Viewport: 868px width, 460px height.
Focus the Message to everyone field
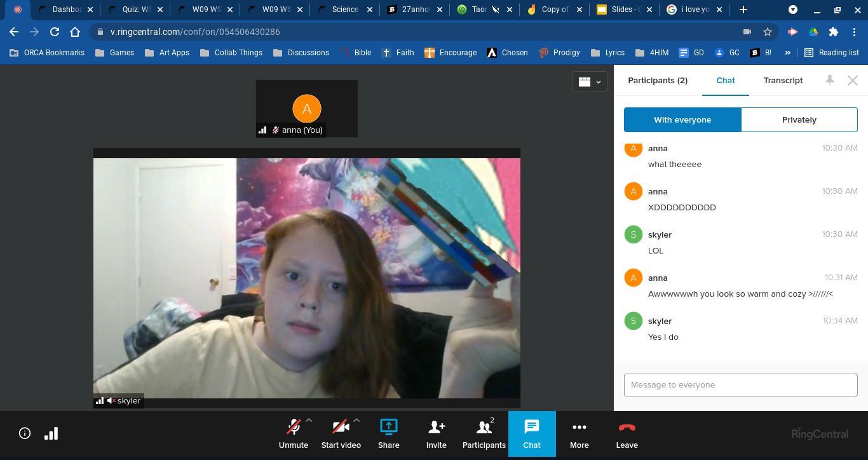(741, 385)
